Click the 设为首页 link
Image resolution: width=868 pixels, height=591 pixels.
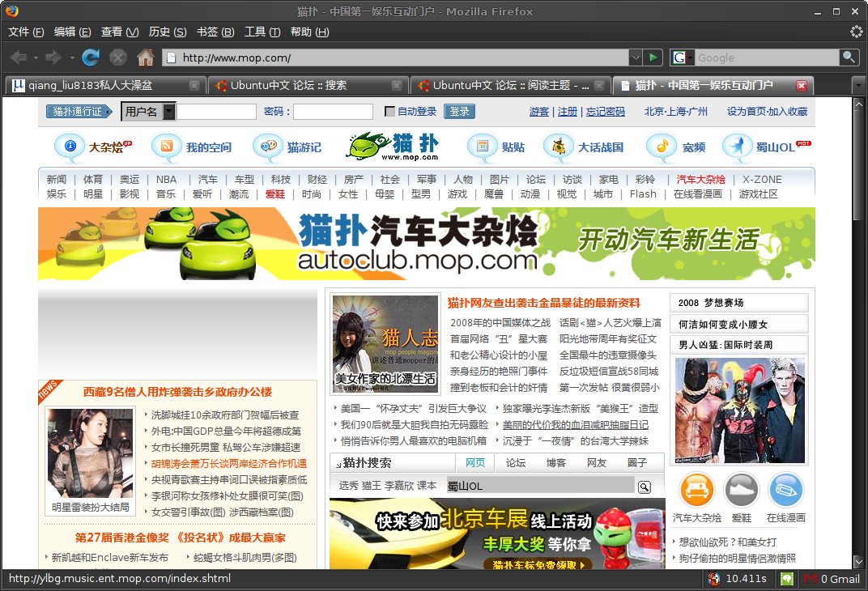click(x=747, y=112)
